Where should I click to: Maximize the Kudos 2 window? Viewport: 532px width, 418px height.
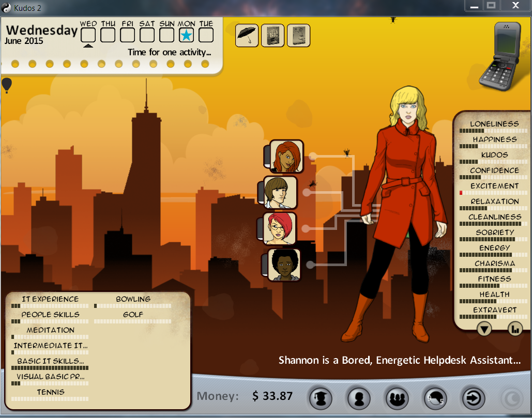coord(491,6)
